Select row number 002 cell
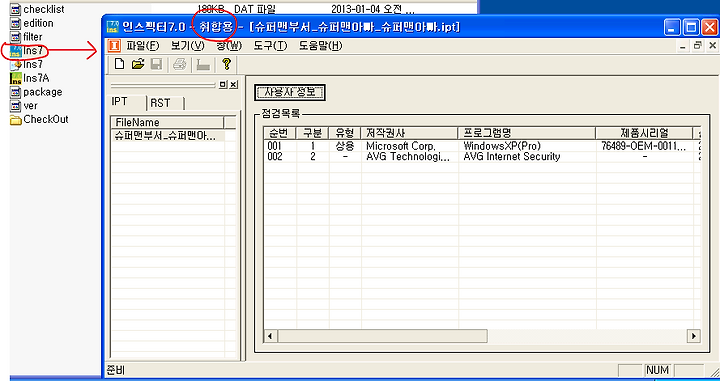Screen dimensions: 720x381 pos(276,157)
